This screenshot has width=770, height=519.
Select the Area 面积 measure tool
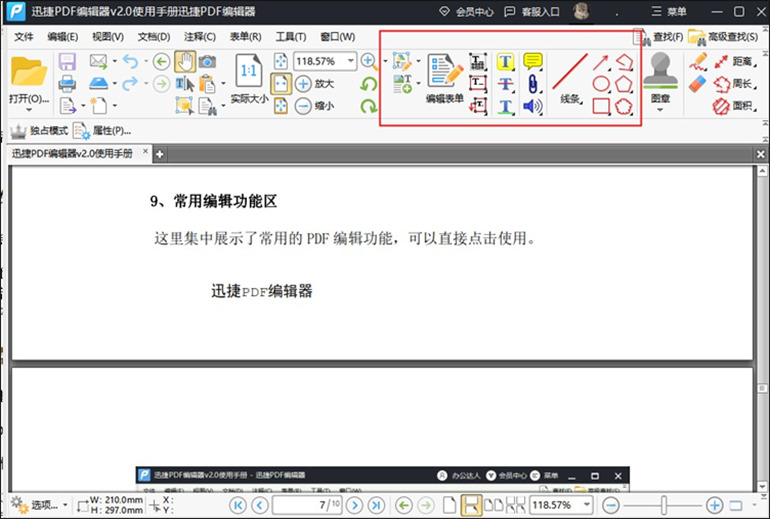pos(735,106)
